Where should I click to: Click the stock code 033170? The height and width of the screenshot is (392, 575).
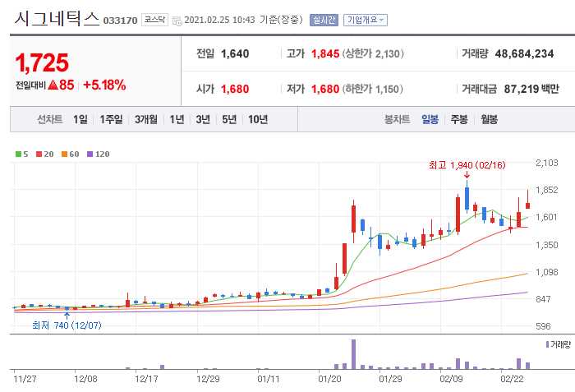click(x=120, y=21)
